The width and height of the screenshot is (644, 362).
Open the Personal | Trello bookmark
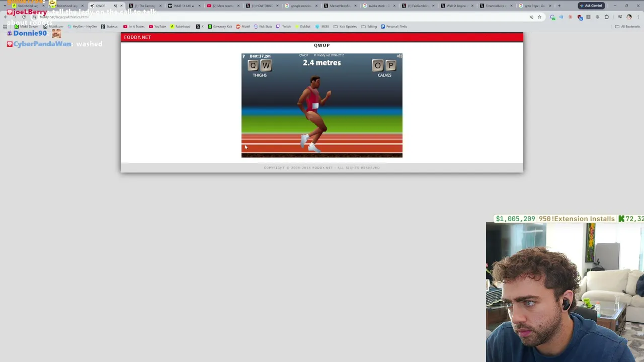click(394, 27)
